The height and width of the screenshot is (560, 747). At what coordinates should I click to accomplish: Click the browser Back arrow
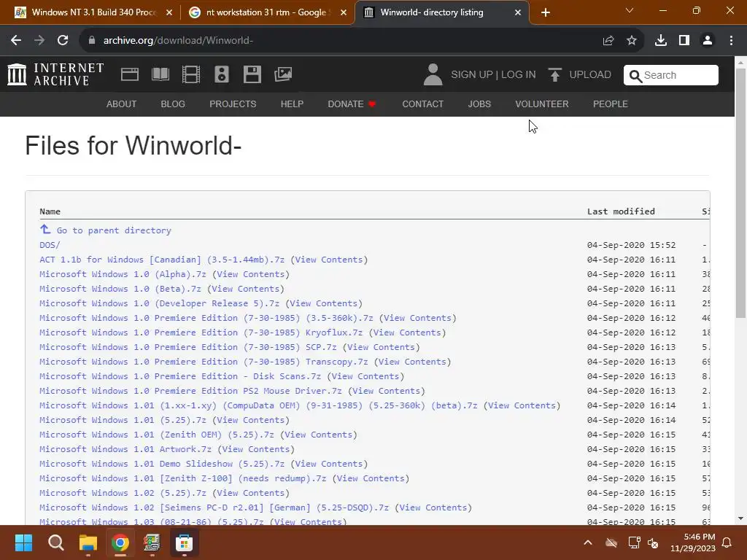(16, 41)
